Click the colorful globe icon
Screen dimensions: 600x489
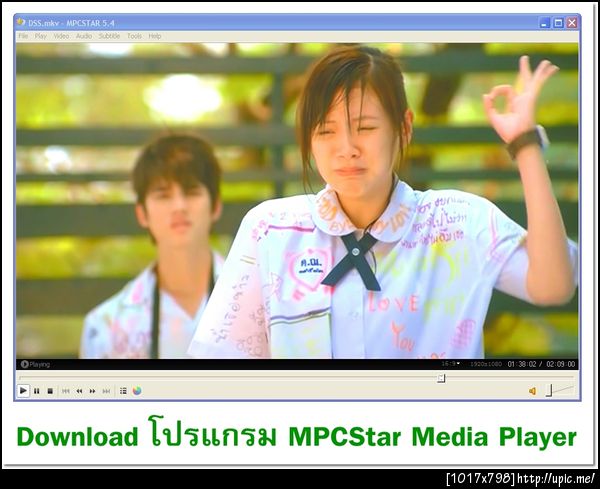(137, 391)
